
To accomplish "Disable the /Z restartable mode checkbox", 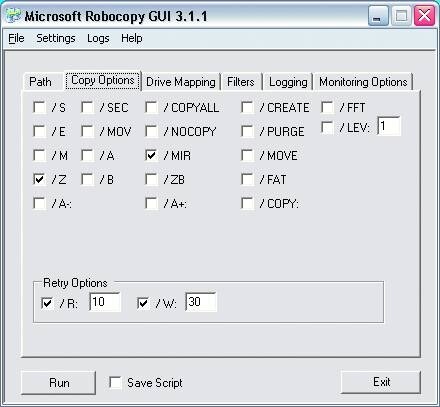I will click(40, 179).
